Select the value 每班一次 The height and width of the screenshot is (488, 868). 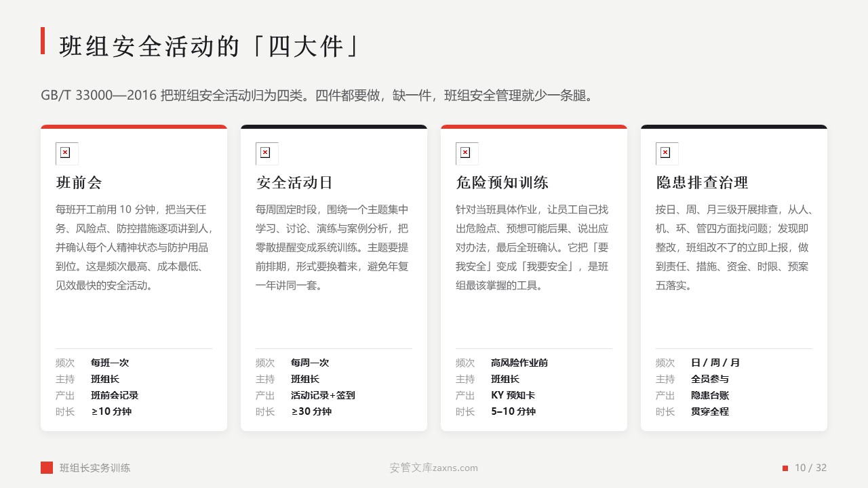[x=110, y=363]
